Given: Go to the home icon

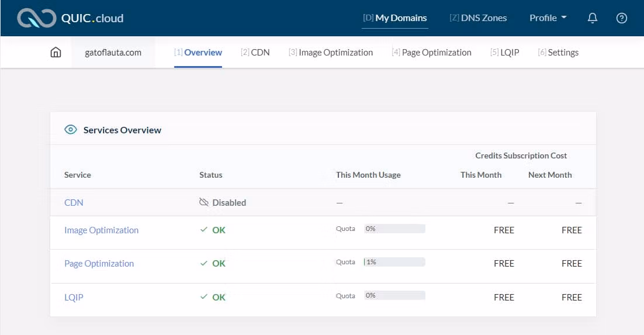Looking at the screenshot, I should click(56, 52).
